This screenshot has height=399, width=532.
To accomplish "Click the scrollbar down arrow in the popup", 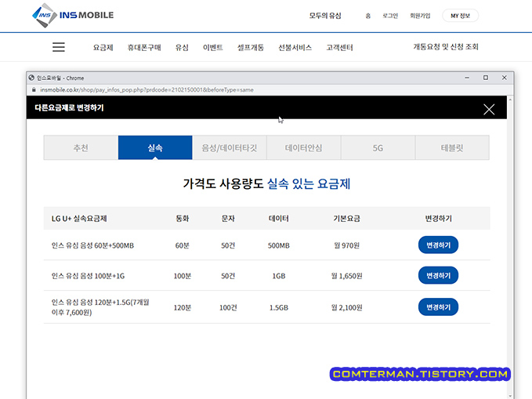I will 510,396.
